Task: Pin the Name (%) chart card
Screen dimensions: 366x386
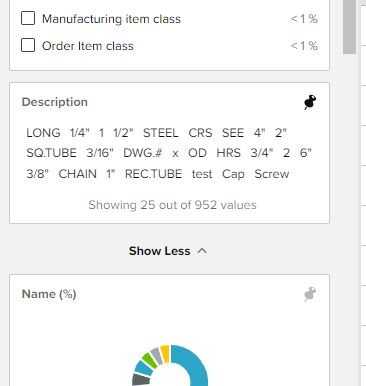Action: tap(310, 294)
